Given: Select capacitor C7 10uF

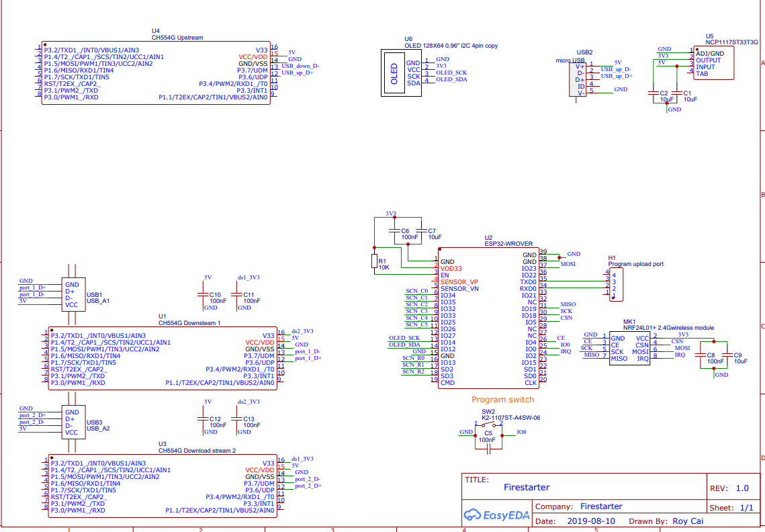Looking at the screenshot, I should click(421, 230).
